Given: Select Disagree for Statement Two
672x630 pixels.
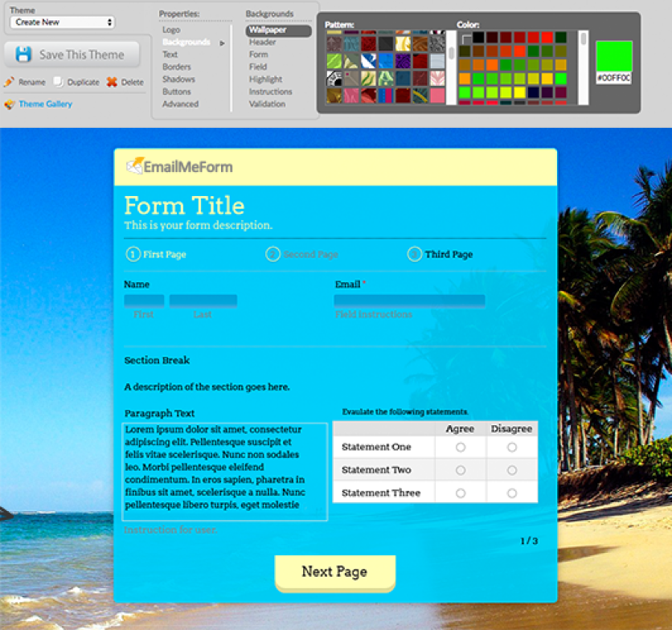Looking at the screenshot, I should [x=512, y=470].
